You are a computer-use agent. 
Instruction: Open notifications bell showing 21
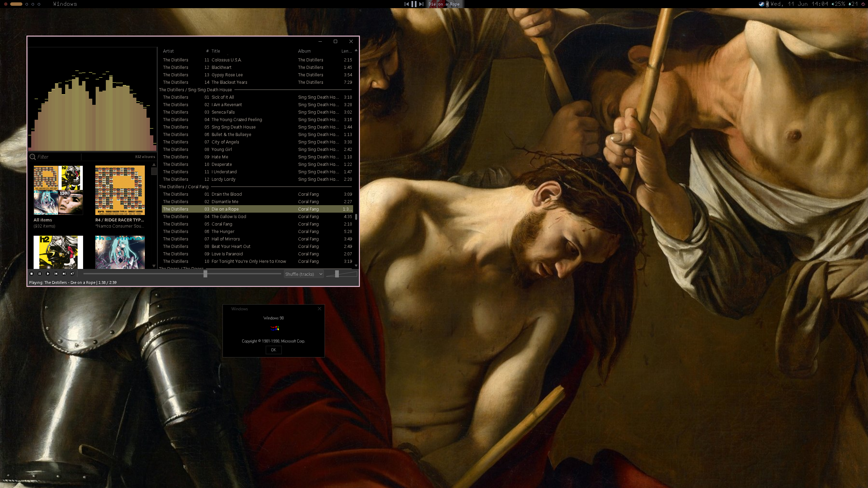pos(853,4)
